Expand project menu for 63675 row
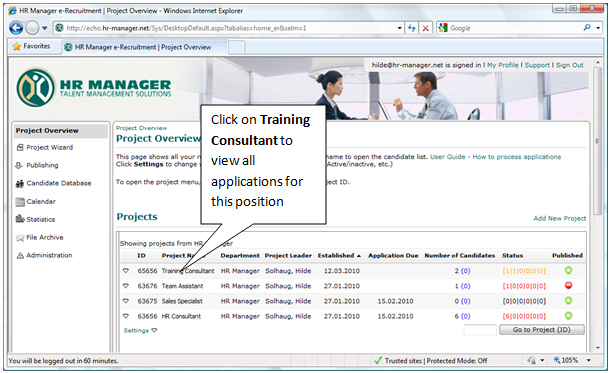This screenshot has width=611, height=373. pos(126,301)
